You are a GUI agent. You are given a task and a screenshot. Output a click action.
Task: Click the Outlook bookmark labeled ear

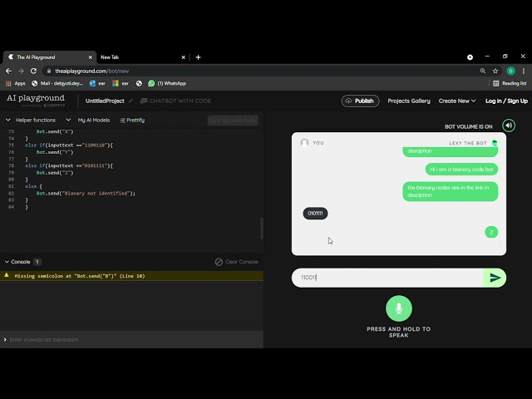[97, 83]
